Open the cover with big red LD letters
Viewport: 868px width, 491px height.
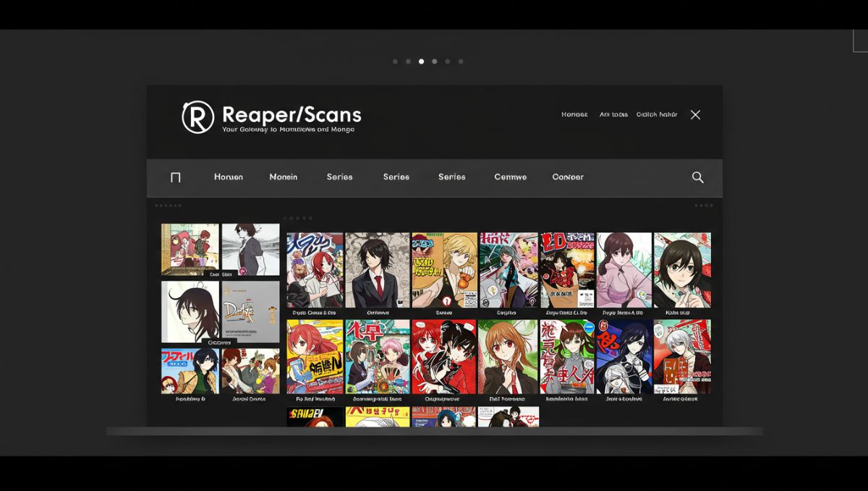[567, 270]
